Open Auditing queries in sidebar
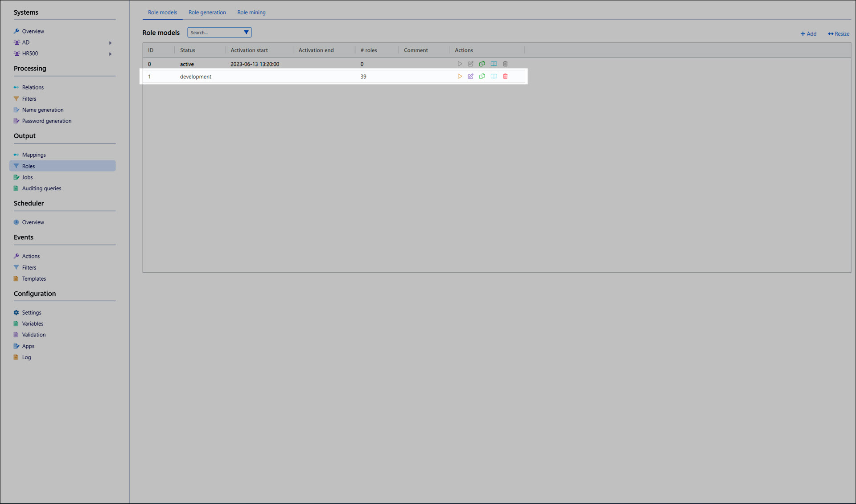The width and height of the screenshot is (856, 504). (x=41, y=188)
